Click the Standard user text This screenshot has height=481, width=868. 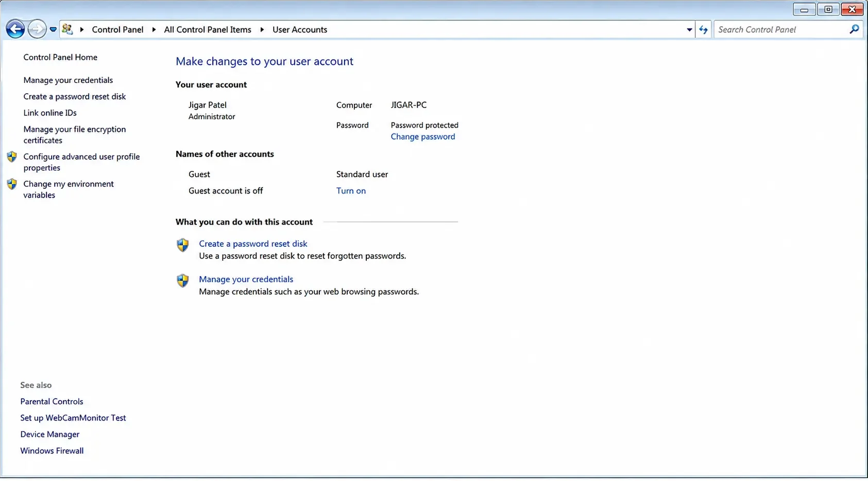pyautogui.click(x=362, y=175)
